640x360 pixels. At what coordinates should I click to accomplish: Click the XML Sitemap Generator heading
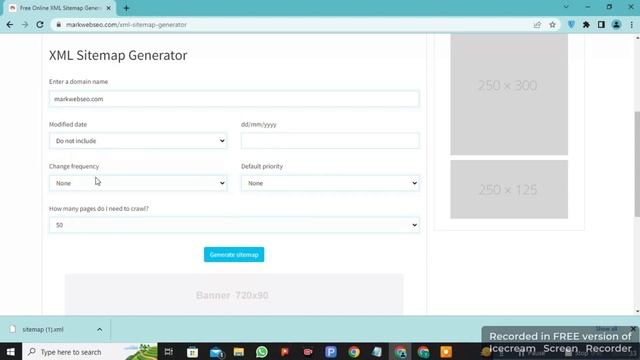118,55
